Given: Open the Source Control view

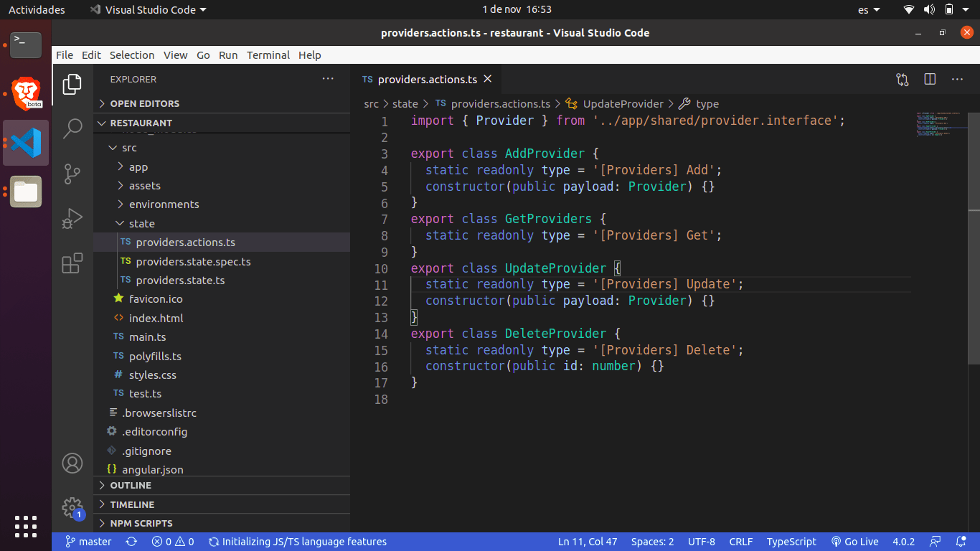Looking at the screenshot, I should click(x=72, y=174).
